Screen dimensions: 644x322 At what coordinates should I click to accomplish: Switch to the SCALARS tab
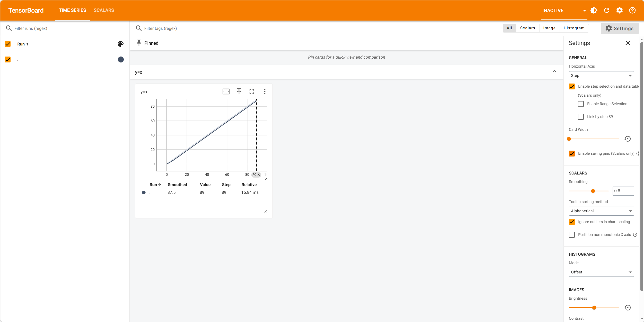[x=104, y=10]
